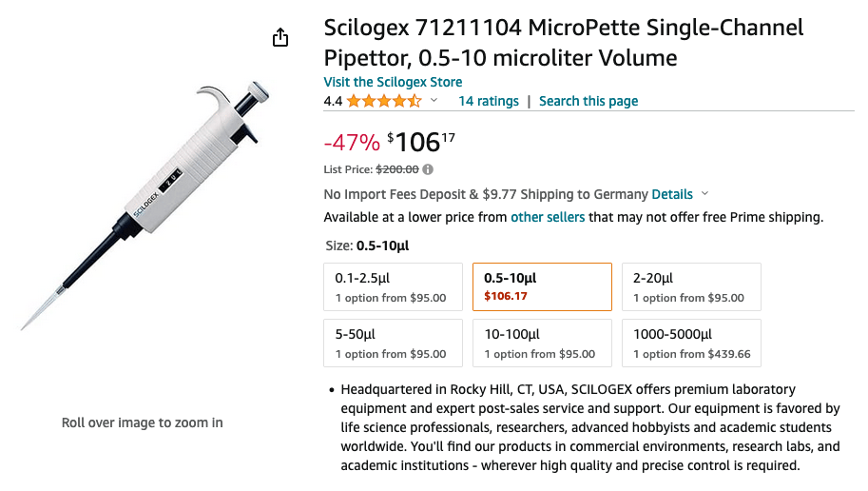
Task: Expand the shipping details chevron
Action: pos(705,194)
